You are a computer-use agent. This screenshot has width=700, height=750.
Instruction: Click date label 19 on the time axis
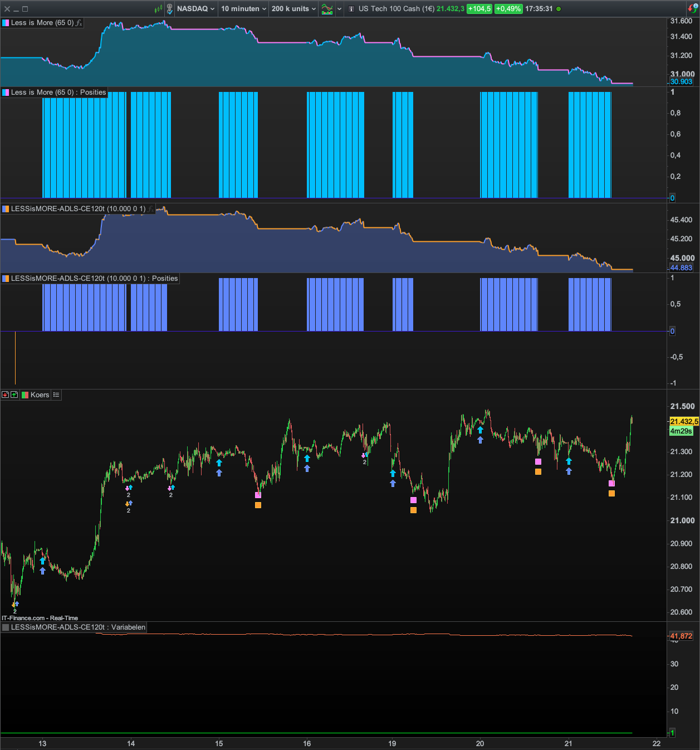pos(392,743)
